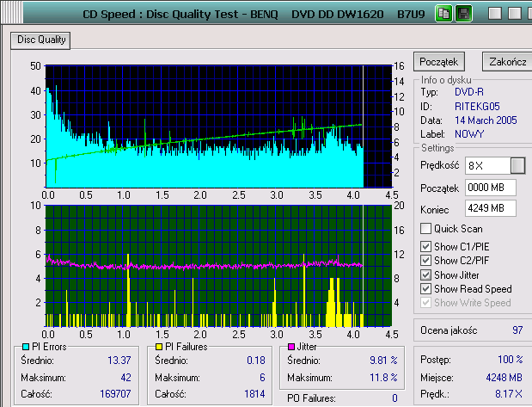This screenshot has height=407, width=532.
Task: Click the Info o dysku group heading
Action: click(446, 80)
